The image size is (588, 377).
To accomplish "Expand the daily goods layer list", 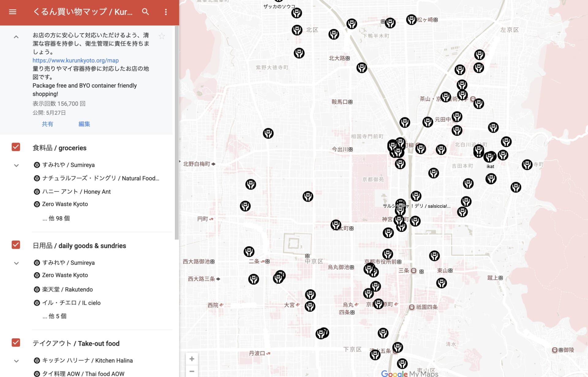I will (17, 263).
